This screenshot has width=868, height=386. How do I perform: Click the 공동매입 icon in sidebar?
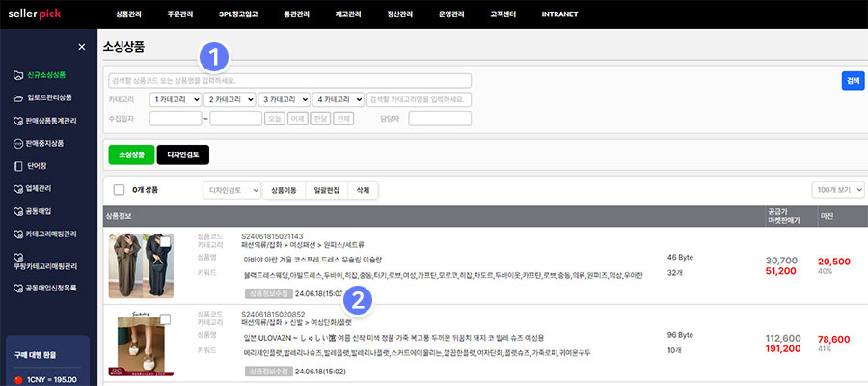click(x=17, y=210)
